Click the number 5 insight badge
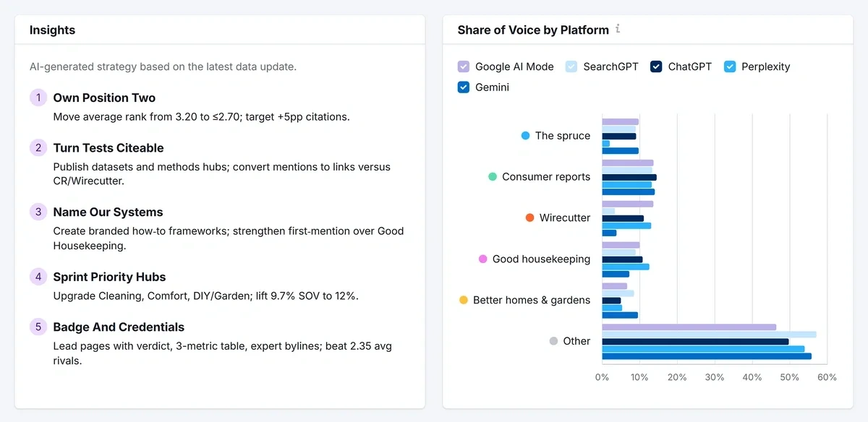The height and width of the screenshot is (422, 868). point(38,327)
